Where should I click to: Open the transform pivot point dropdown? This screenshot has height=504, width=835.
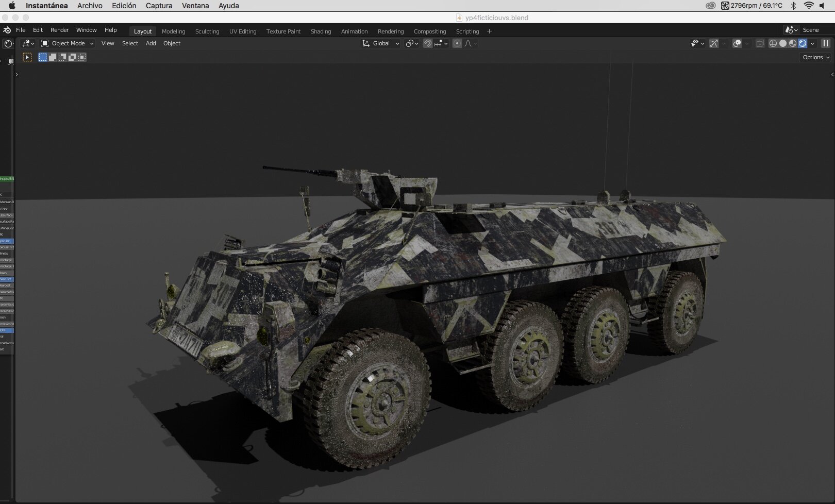[412, 43]
